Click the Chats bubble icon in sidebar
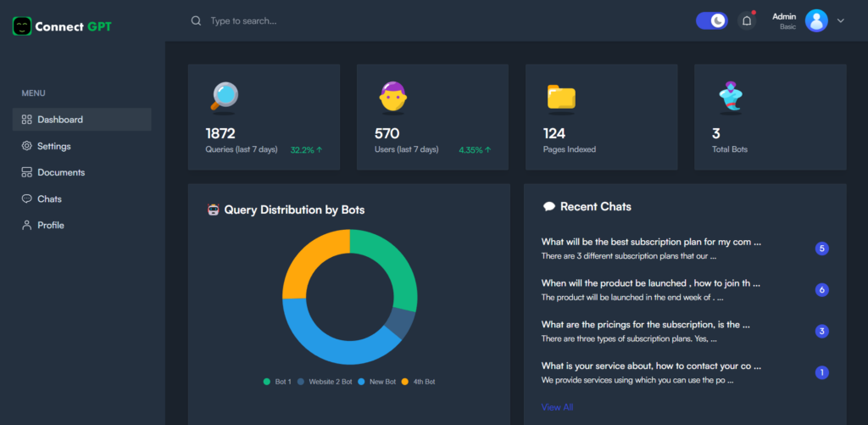The image size is (868, 425). pos(26,199)
